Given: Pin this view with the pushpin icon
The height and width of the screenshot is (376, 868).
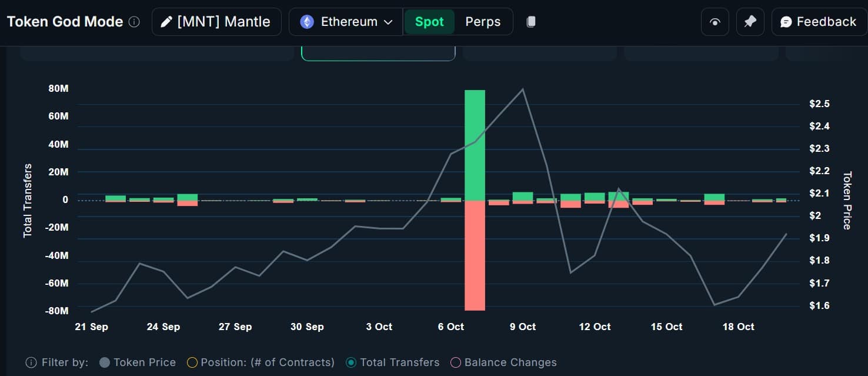Looking at the screenshot, I should [x=750, y=22].
